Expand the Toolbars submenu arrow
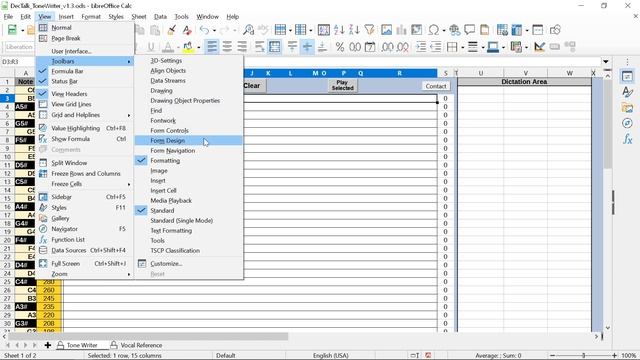The width and height of the screenshot is (640, 360). tap(129, 62)
